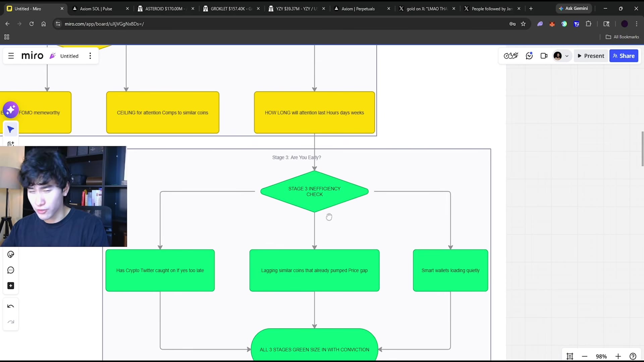
Task: Open the collaboration tools icon beside Present
Action: 511,56
